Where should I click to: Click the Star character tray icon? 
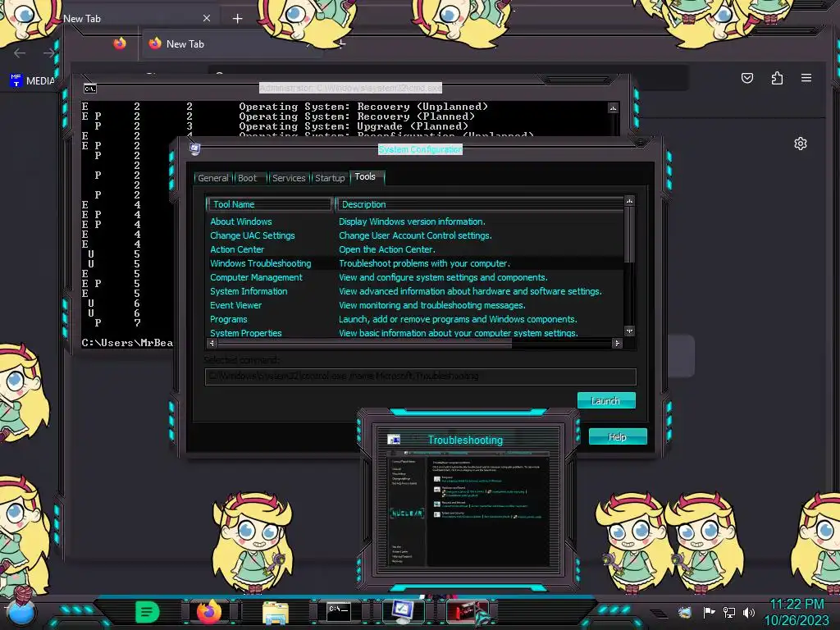[x=685, y=612]
